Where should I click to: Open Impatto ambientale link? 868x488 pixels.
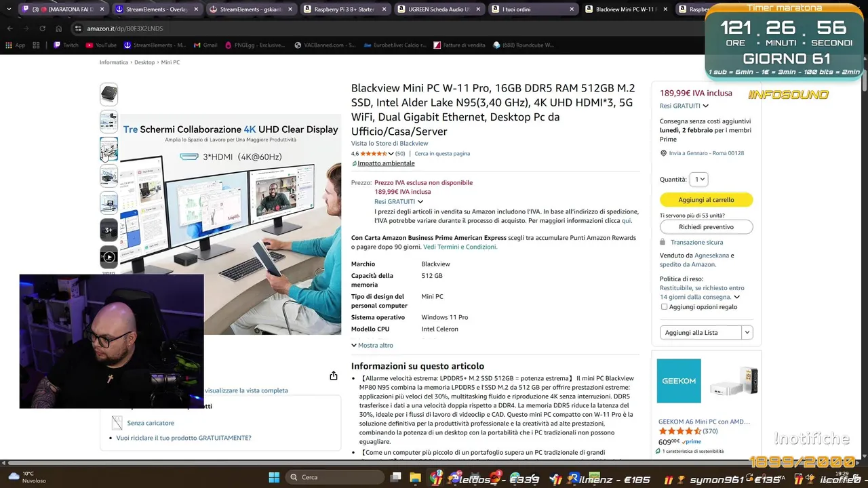386,163
